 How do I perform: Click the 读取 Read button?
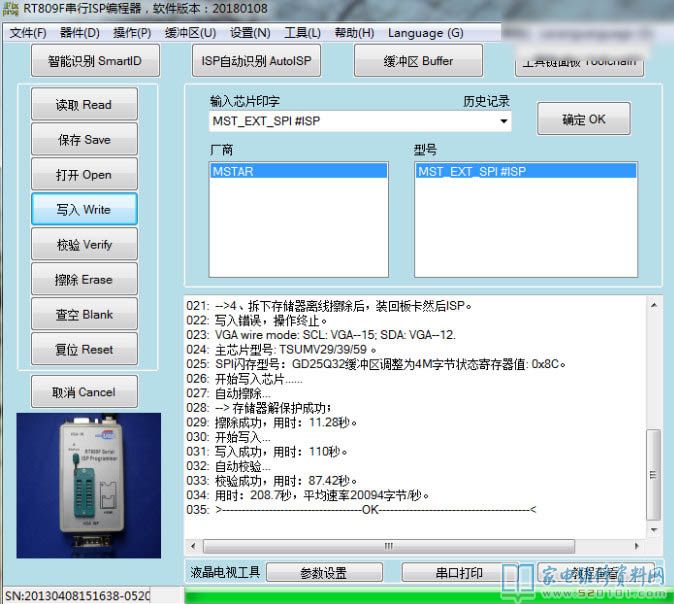(84, 105)
